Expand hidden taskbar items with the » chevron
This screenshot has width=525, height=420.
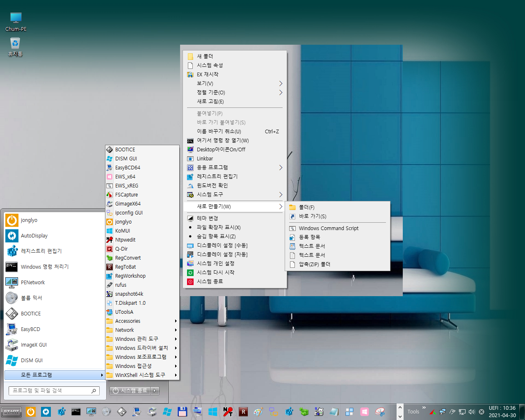tap(424, 408)
